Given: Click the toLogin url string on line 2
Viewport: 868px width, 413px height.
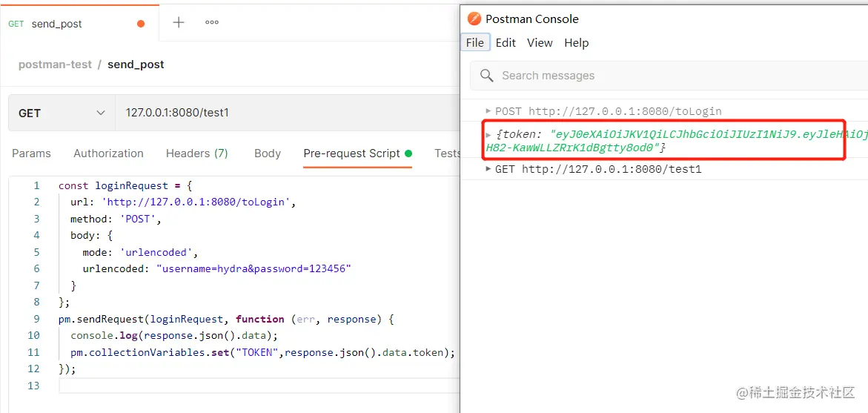Looking at the screenshot, I should point(196,202).
